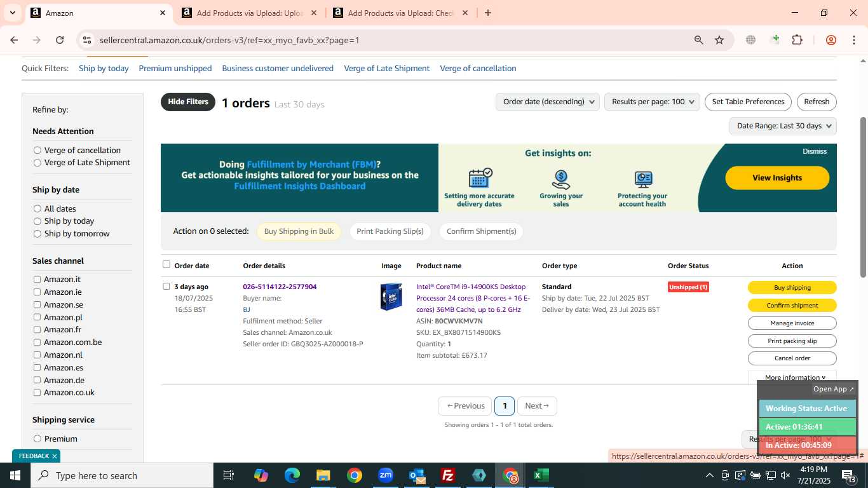Open new browser tab with plus icon

tap(488, 13)
